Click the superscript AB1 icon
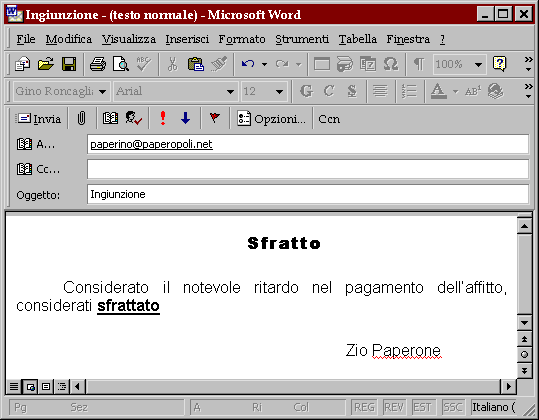 click(x=473, y=91)
